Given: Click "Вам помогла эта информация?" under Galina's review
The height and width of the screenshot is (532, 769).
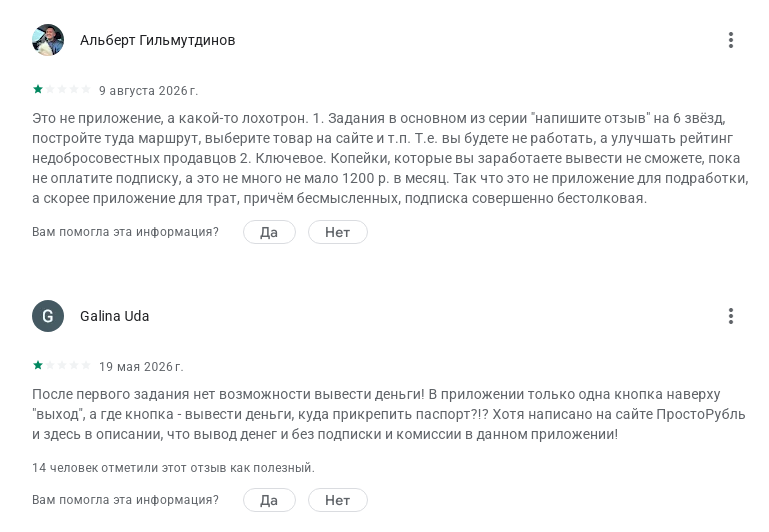Looking at the screenshot, I should pyautogui.click(x=125, y=500).
